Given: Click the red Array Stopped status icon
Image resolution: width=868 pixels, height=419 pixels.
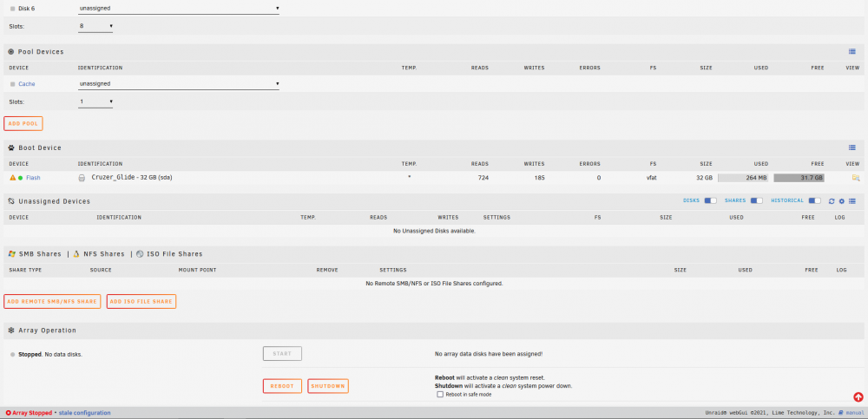Looking at the screenshot, I should click(9, 413).
